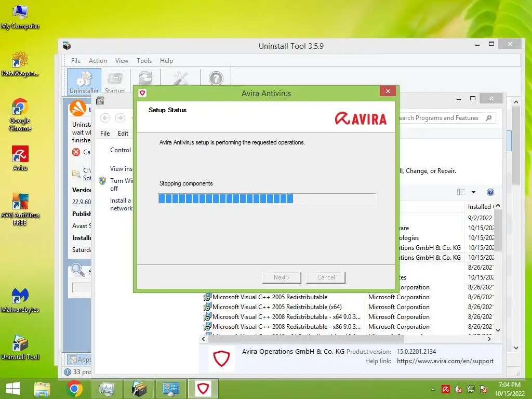
Task: Click the magnifier search icon in Uninstall Tool sidebar
Action: 78,270
